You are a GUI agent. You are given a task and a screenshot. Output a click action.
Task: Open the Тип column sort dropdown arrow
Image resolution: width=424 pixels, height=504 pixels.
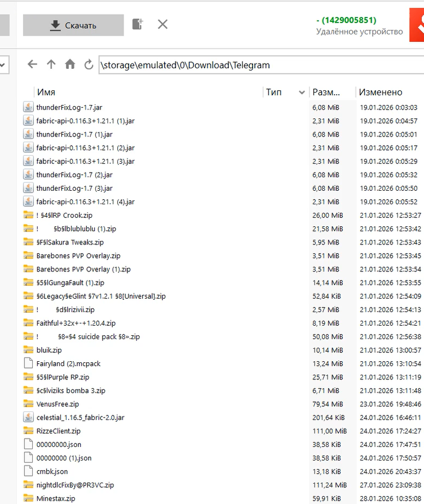[x=302, y=93]
